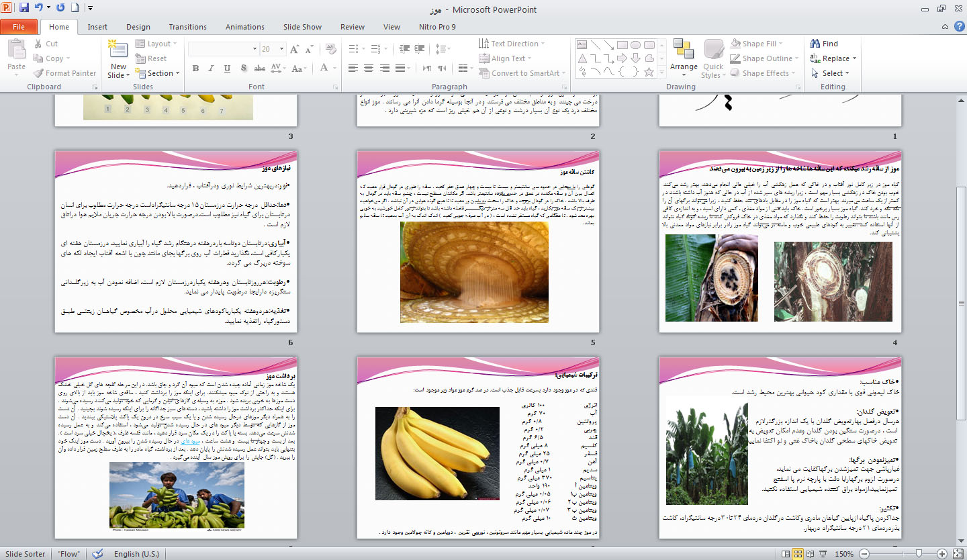Click the zoom in plus button

click(x=942, y=554)
